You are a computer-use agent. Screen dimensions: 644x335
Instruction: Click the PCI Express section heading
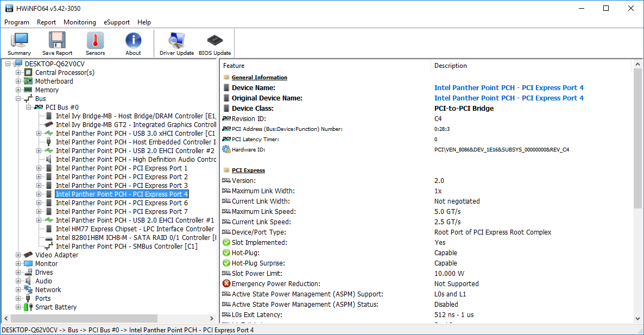[x=249, y=170]
